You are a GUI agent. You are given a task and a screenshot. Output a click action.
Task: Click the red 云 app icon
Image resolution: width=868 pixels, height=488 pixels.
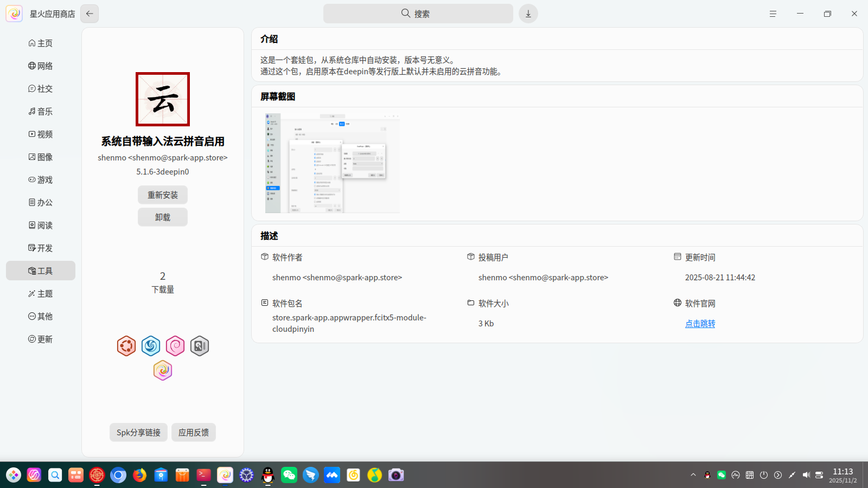(163, 99)
